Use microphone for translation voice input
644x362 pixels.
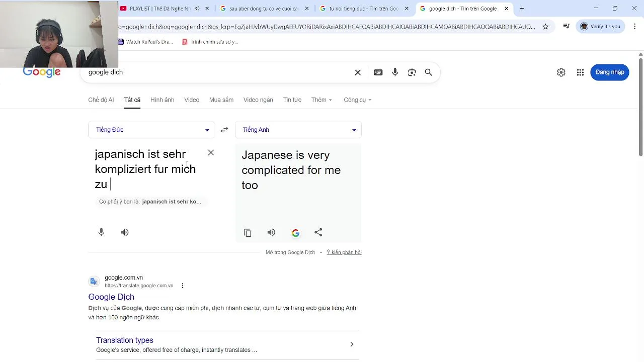(101, 232)
